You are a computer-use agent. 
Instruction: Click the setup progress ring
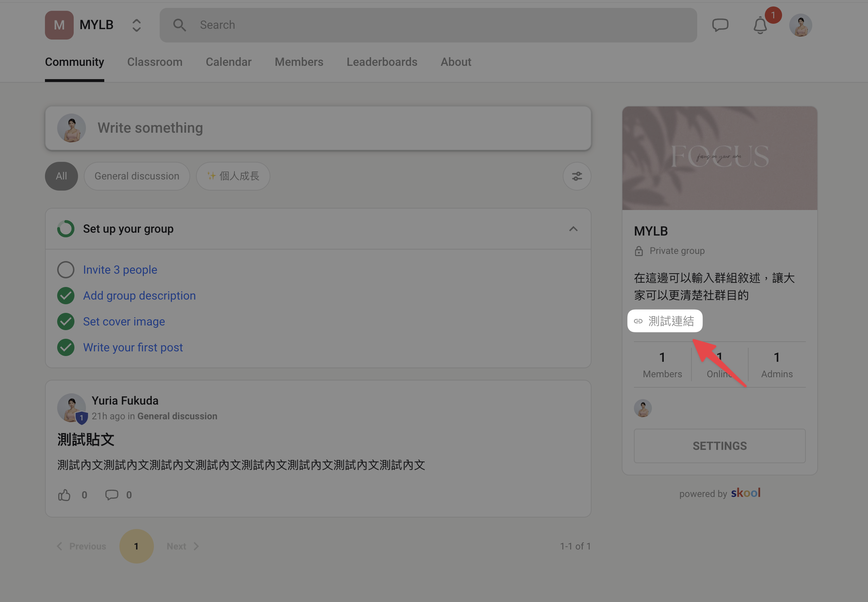[65, 229]
